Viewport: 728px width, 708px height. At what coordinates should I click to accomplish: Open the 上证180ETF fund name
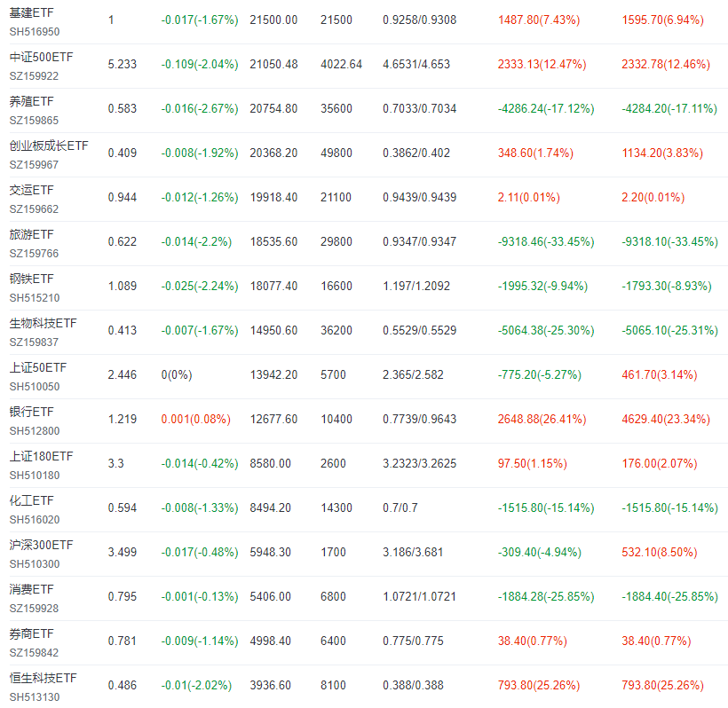point(42,456)
